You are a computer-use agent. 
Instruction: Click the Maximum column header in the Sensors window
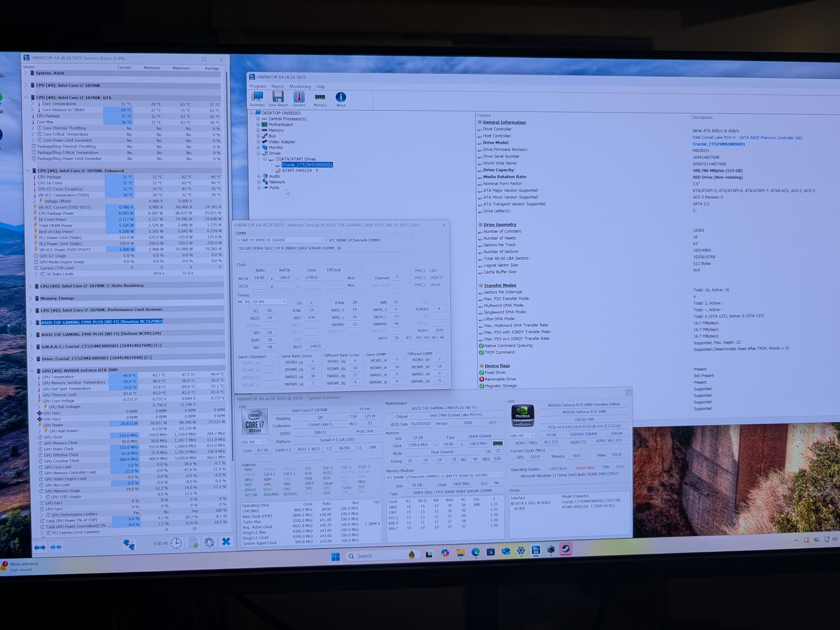coord(181,68)
